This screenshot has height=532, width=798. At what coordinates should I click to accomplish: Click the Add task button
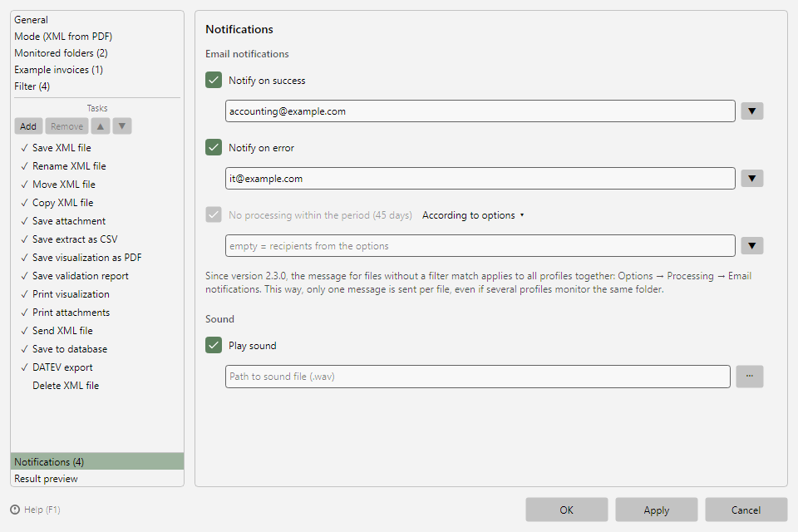pos(28,126)
